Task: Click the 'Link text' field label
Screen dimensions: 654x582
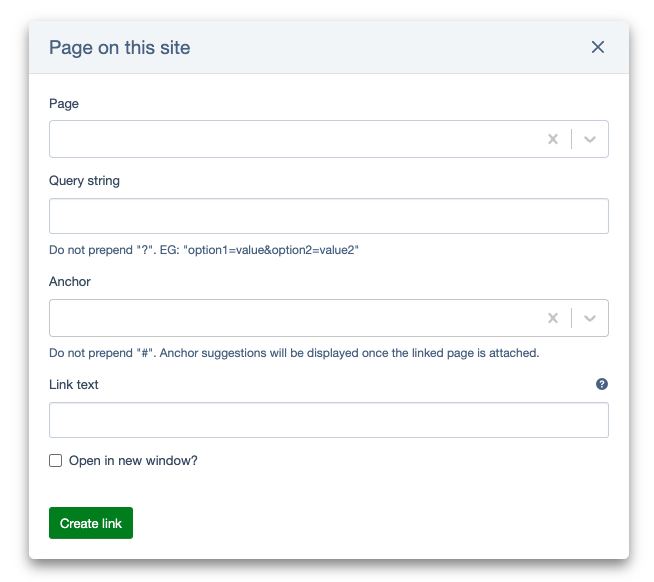Action: click(x=74, y=385)
